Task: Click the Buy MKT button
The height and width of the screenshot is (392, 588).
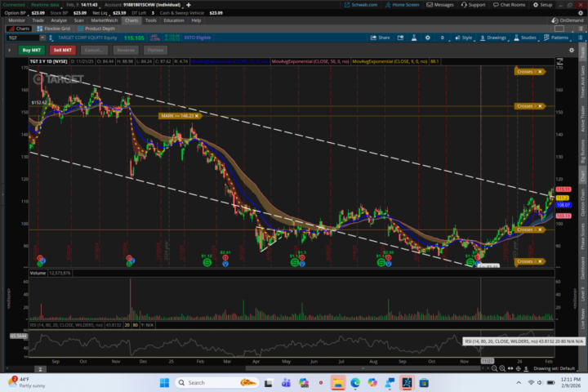Action: point(32,50)
